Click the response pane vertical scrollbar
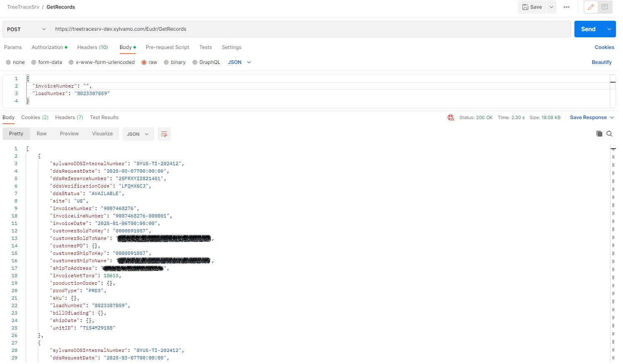 [x=613, y=249]
